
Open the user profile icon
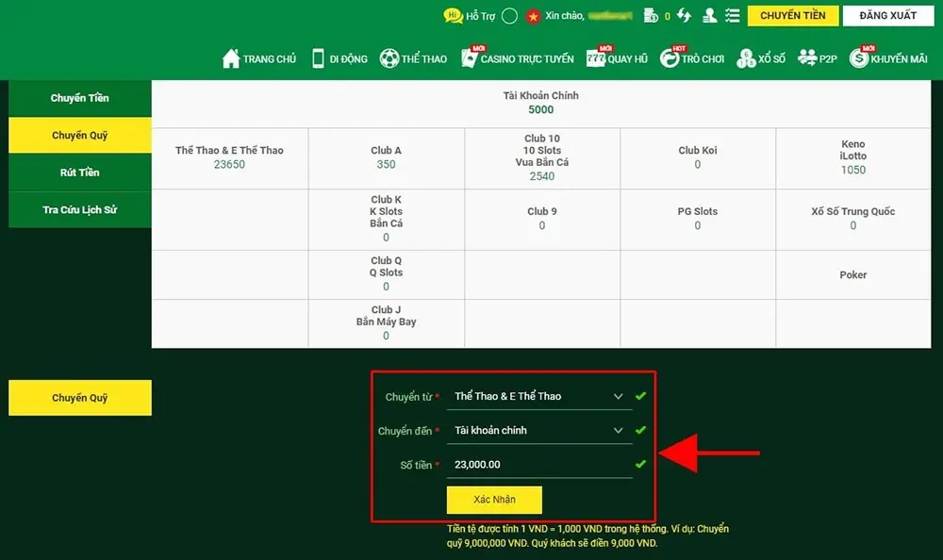pyautogui.click(x=710, y=16)
